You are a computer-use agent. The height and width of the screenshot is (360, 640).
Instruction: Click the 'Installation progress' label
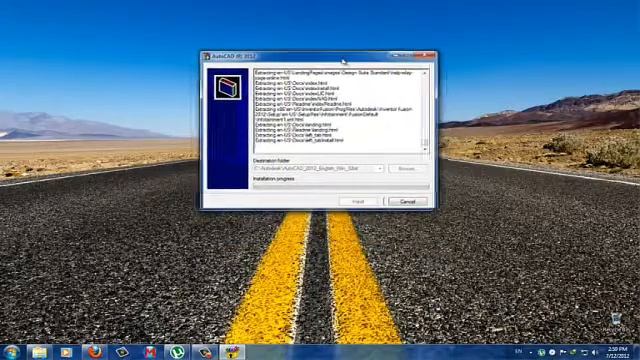point(273,179)
